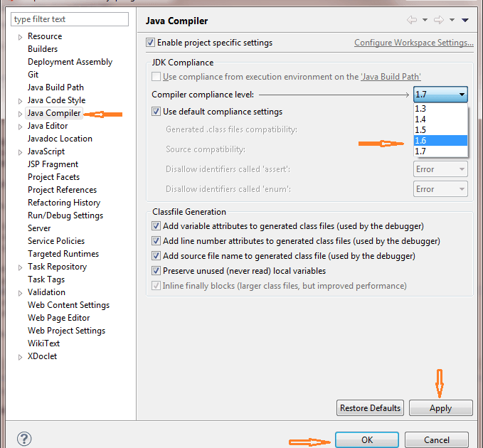Uncheck Use default compliance settings
This screenshot has height=448, width=483.
point(156,112)
